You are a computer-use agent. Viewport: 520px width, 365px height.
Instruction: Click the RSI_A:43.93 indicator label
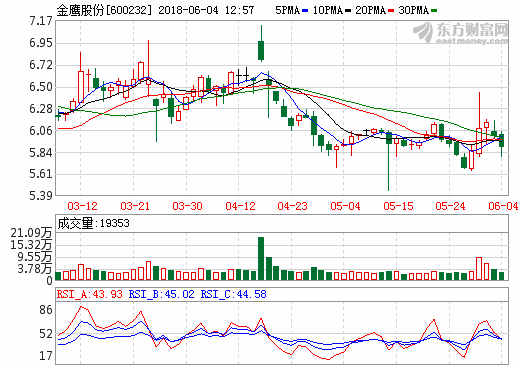(x=90, y=294)
